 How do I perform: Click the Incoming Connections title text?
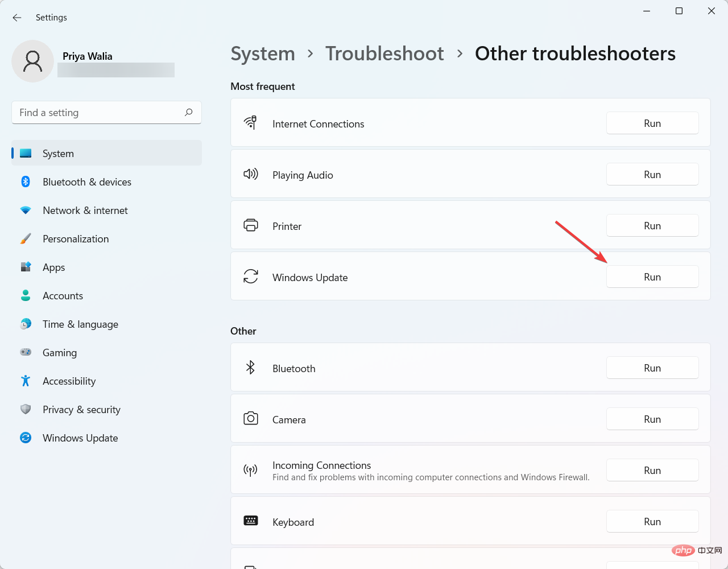pos(321,465)
